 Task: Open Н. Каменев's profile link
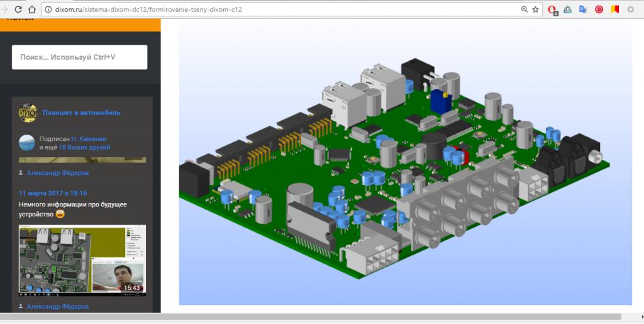(x=89, y=138)
